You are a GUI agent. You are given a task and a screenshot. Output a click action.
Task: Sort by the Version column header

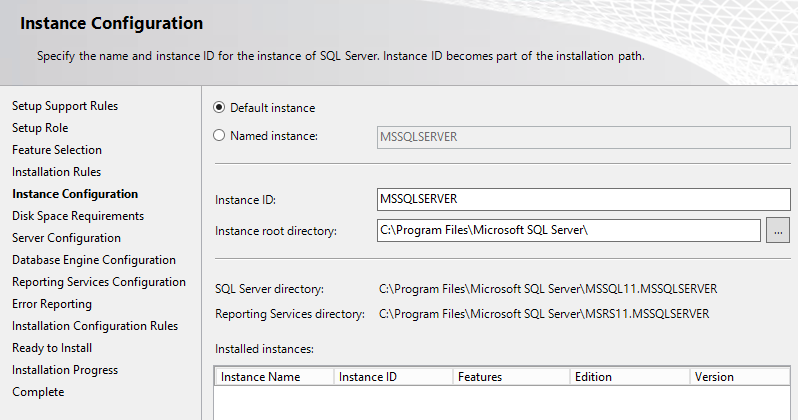pyautogui.click(x=740, y=377)
